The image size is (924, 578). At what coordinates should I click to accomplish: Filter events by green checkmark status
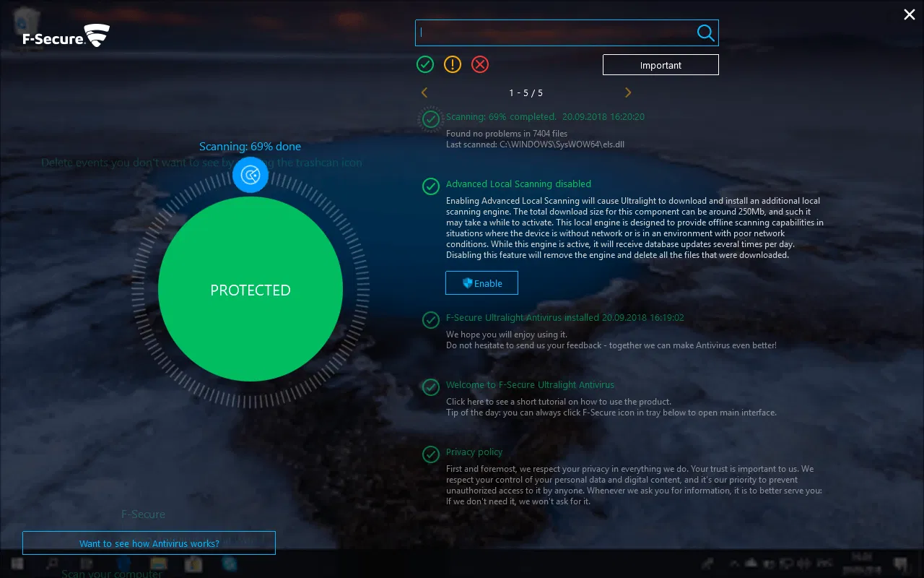click(x=425, y=64)
